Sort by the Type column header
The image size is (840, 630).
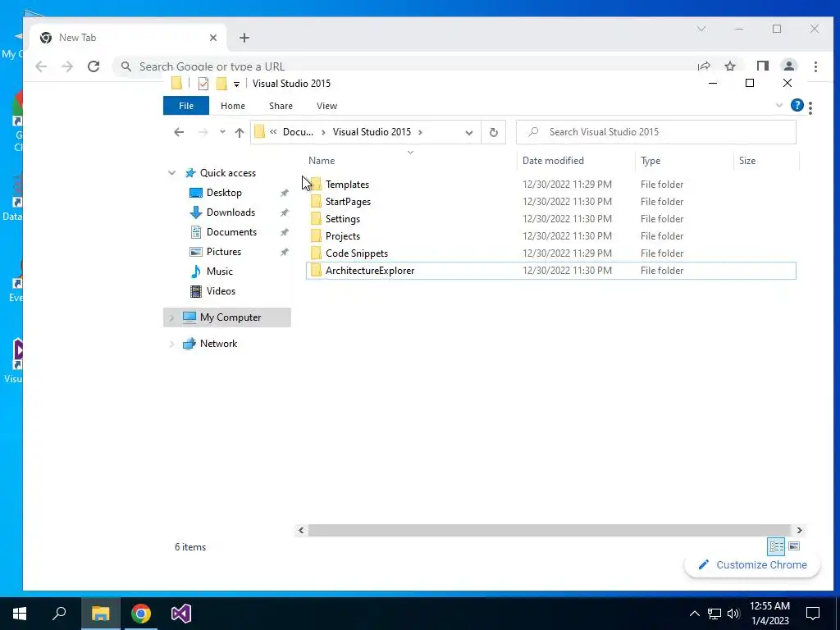point(651,161)
